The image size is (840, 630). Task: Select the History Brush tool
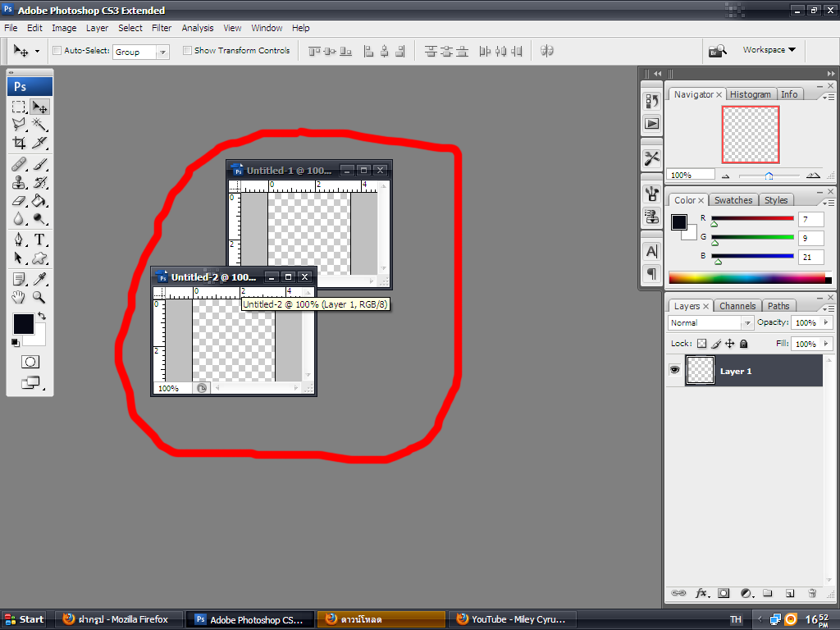[39, 182]
